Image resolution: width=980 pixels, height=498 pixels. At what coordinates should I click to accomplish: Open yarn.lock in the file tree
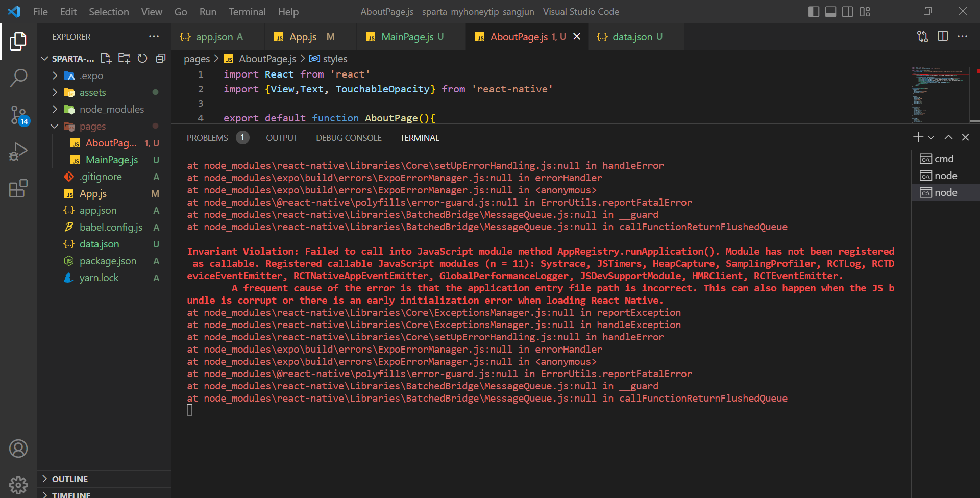coord(104,278)
